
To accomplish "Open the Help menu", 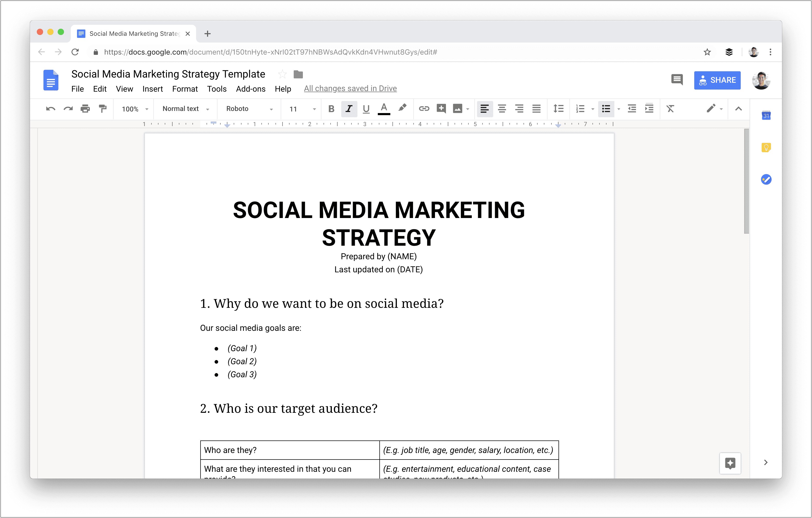I will point(283,89).
